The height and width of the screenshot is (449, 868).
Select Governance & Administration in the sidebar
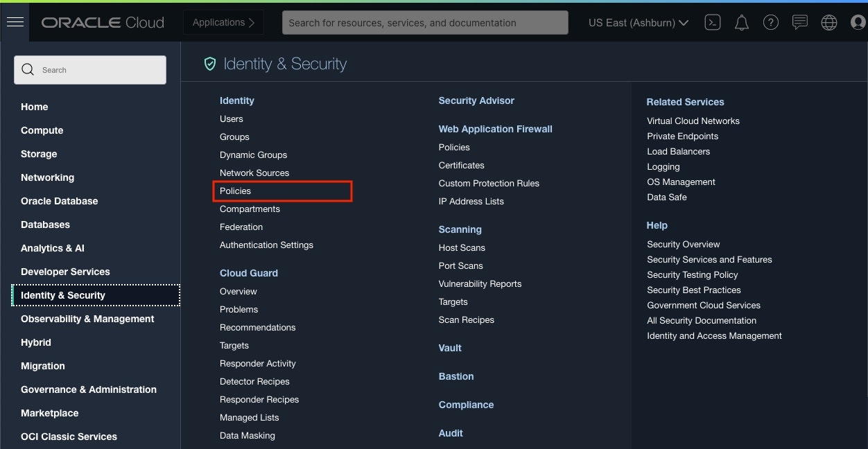click(89, 389)
